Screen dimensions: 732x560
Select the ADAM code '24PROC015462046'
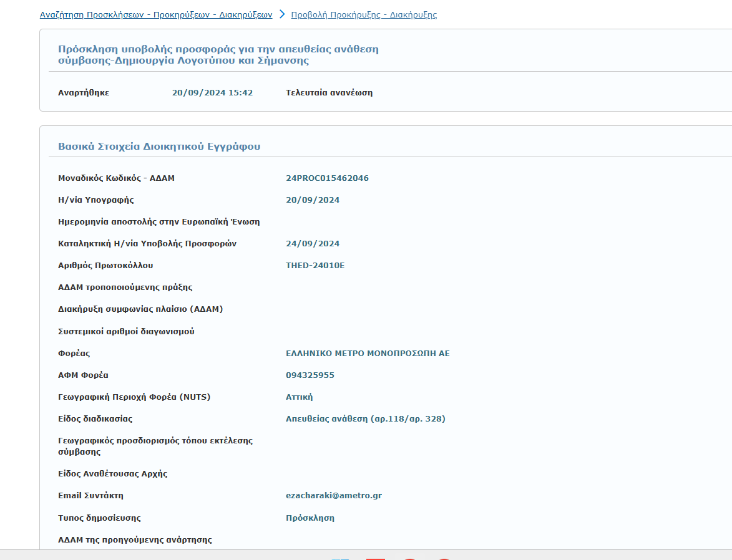tap(327, 178)
